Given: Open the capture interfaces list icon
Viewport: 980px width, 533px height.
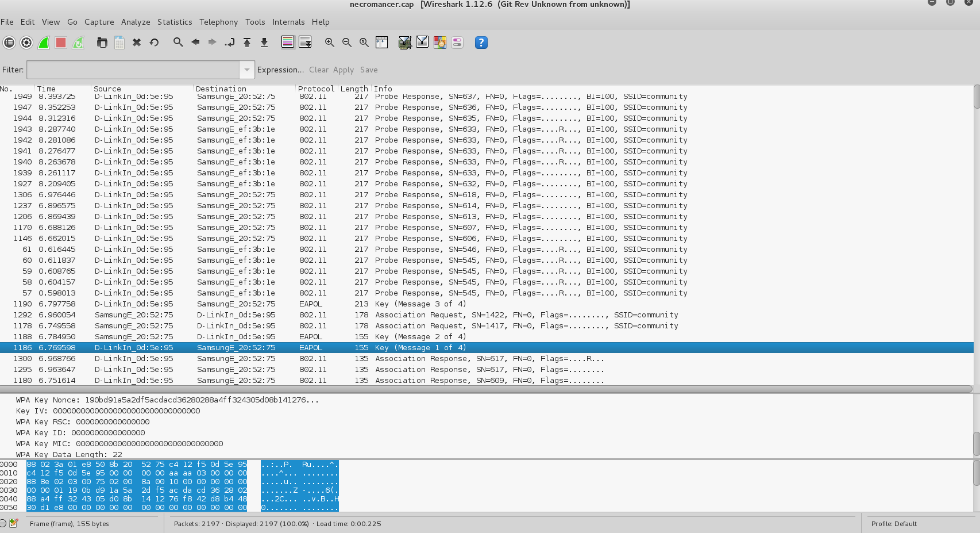Looking at the screenshot, I should (x=9, y=43).
